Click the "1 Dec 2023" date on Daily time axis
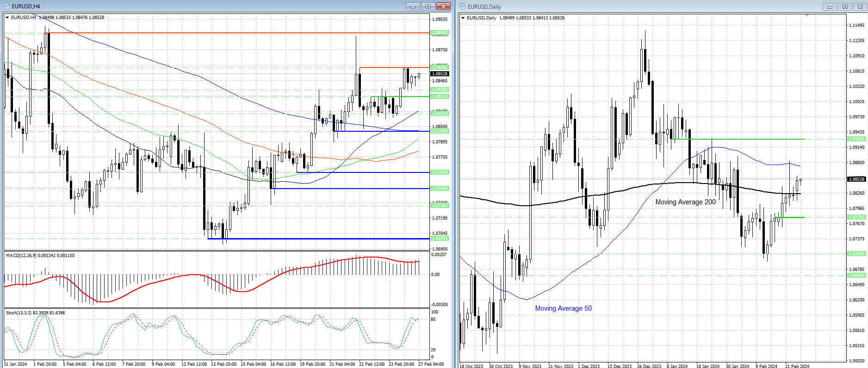 [589, 367]
